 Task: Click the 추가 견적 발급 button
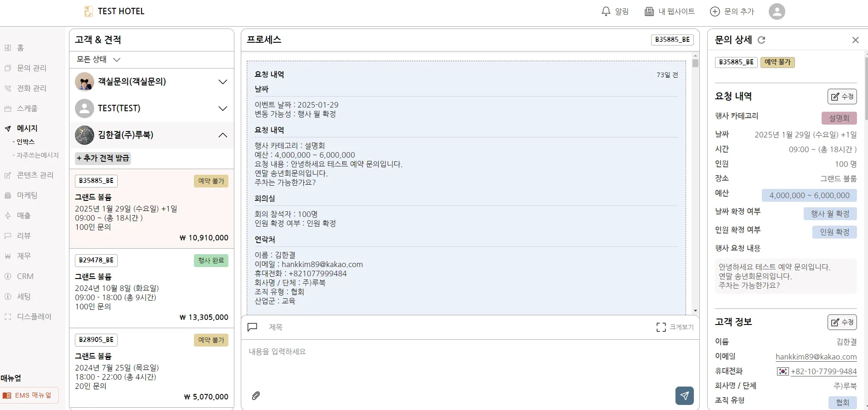tap(103, 158)
